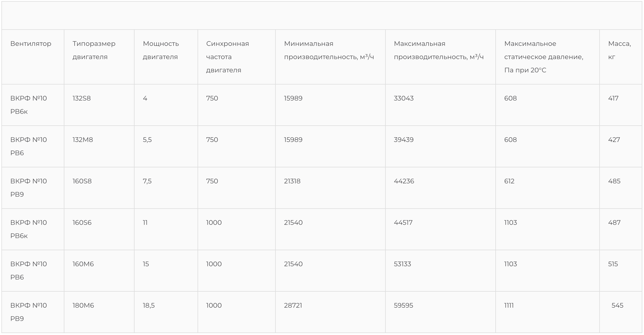Select the motor power cell "18,5"
This screenshot has height=335, width=644.
(149, 305)
